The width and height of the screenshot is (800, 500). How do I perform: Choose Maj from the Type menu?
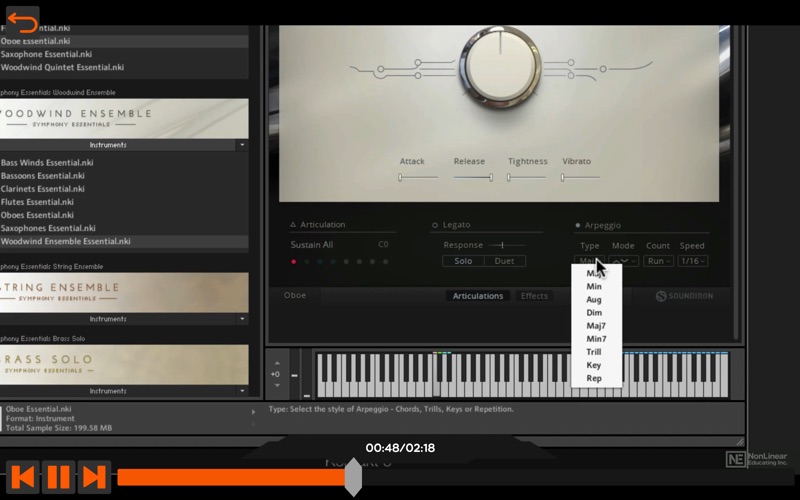click(x=596, y=273)
